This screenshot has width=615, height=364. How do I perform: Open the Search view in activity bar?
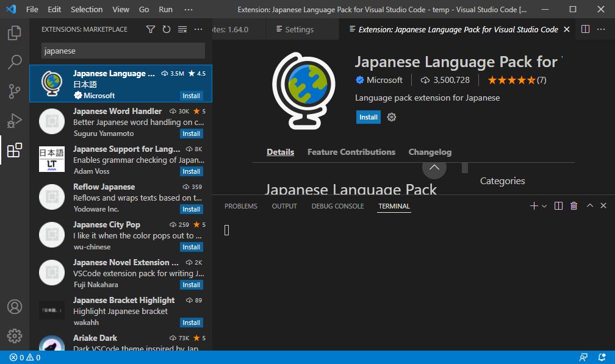(15, 62)
